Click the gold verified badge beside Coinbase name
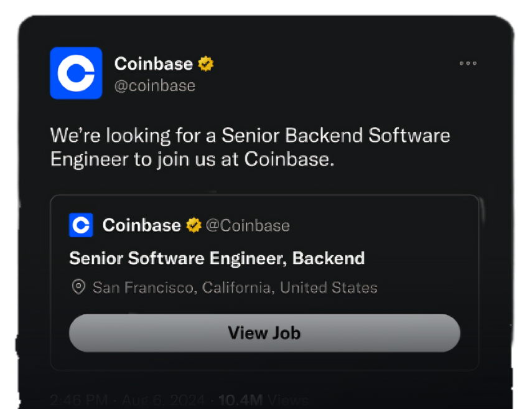This screenshot has width=532, height=409. (x=206, y=63)
